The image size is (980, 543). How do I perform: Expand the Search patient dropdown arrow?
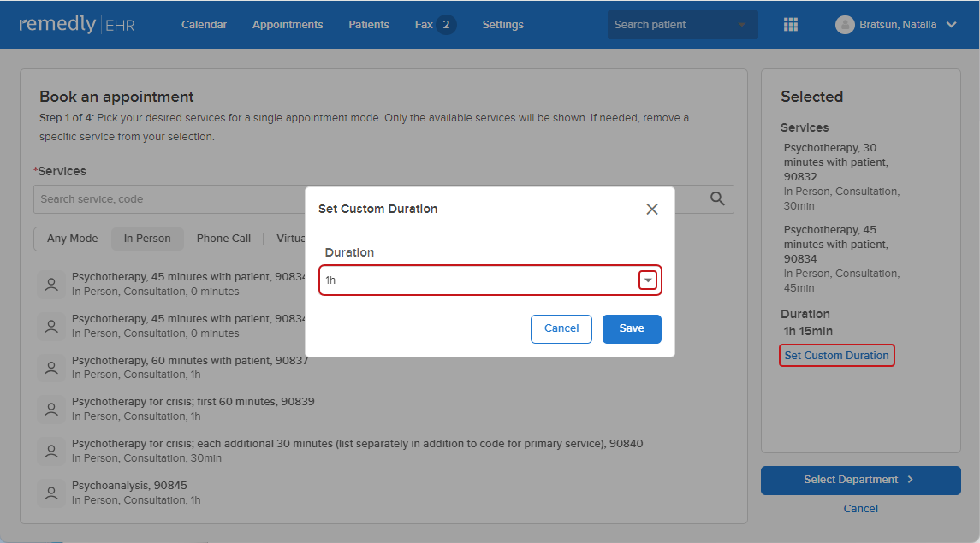pos(741,25)
